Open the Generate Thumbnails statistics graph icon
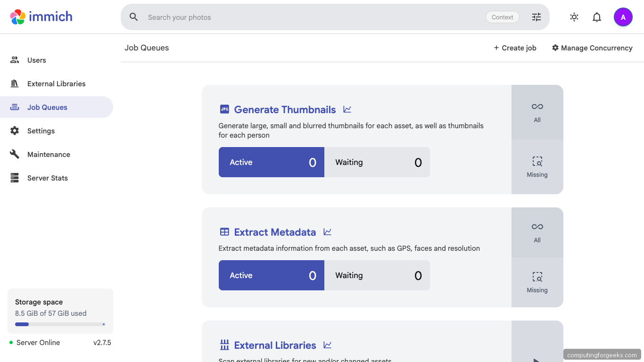The width and height of the screenshot is (644, 362). [x=347, y=109]
